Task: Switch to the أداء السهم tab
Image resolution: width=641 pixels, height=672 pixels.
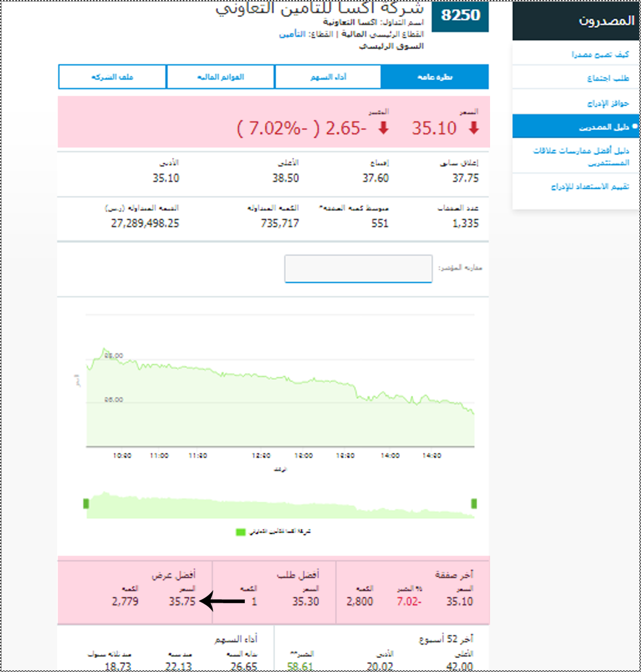Action: click(x=327, y=77)
